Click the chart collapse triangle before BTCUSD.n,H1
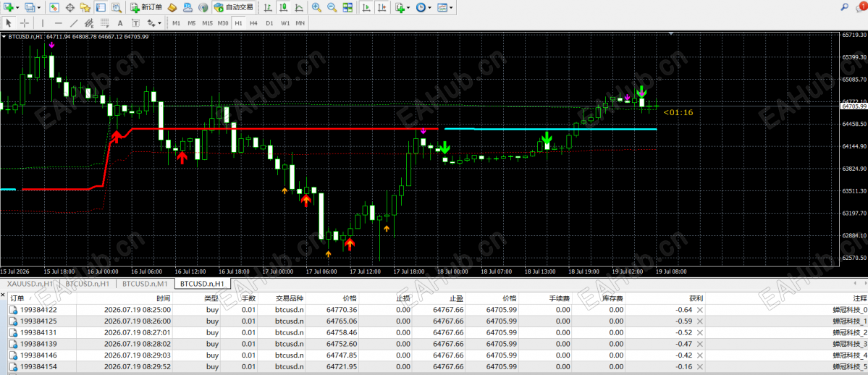Screen dimensions: 868x375 click(x=4, y=36)
